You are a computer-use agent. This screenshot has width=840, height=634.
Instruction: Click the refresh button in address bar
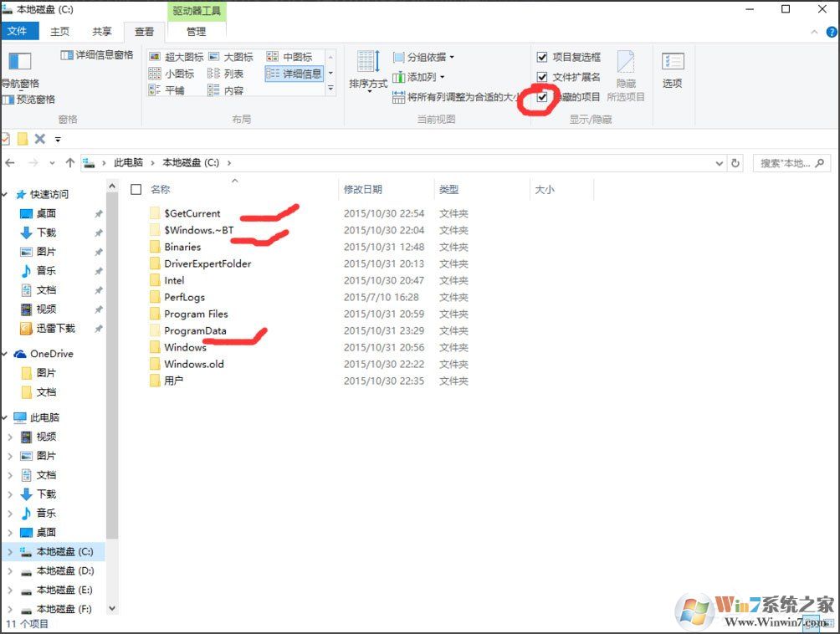tap(734, 163)
